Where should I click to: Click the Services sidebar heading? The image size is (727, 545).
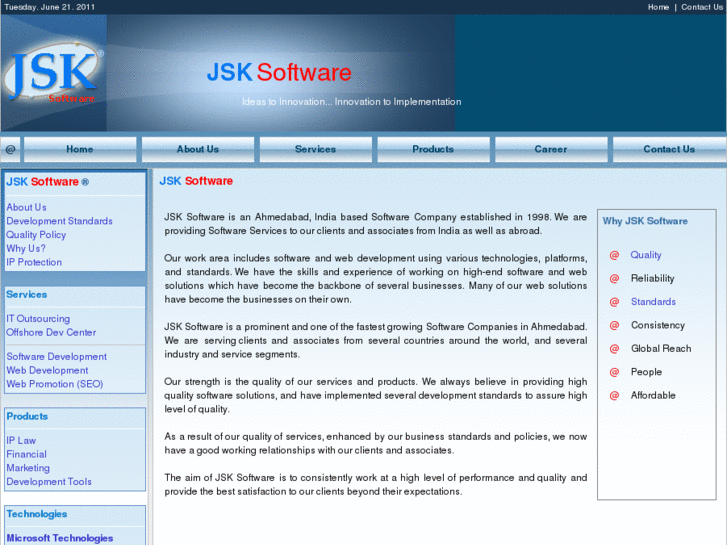pos(26,295)
